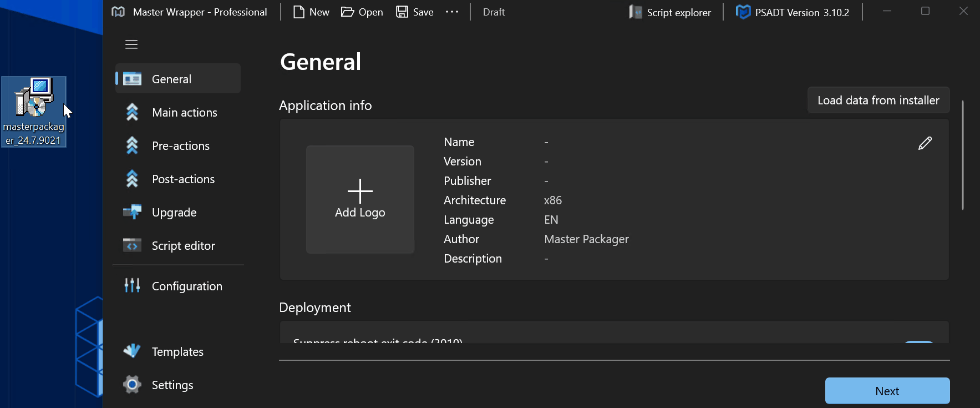The height and width of the screenshot is (408, 980).
Task: Select General in the sidebar
Action: pyautogui.click(x=178, y=79)
